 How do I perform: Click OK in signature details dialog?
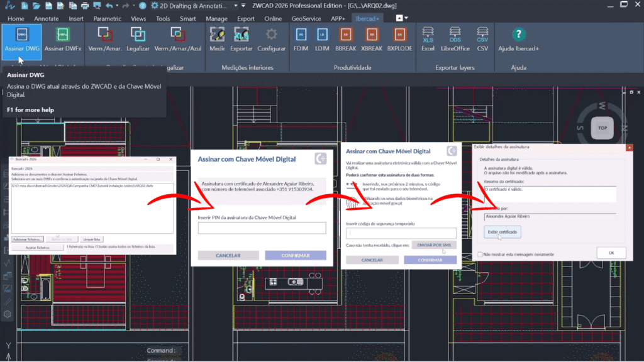pyautogui.click(x=611, y=253)
